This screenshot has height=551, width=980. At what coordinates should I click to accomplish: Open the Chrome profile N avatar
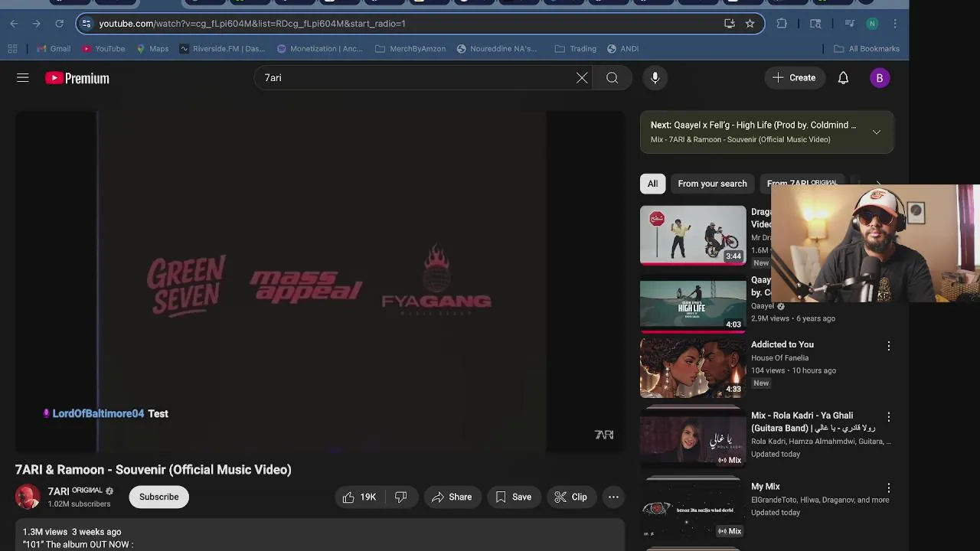[x=872, y=24]
